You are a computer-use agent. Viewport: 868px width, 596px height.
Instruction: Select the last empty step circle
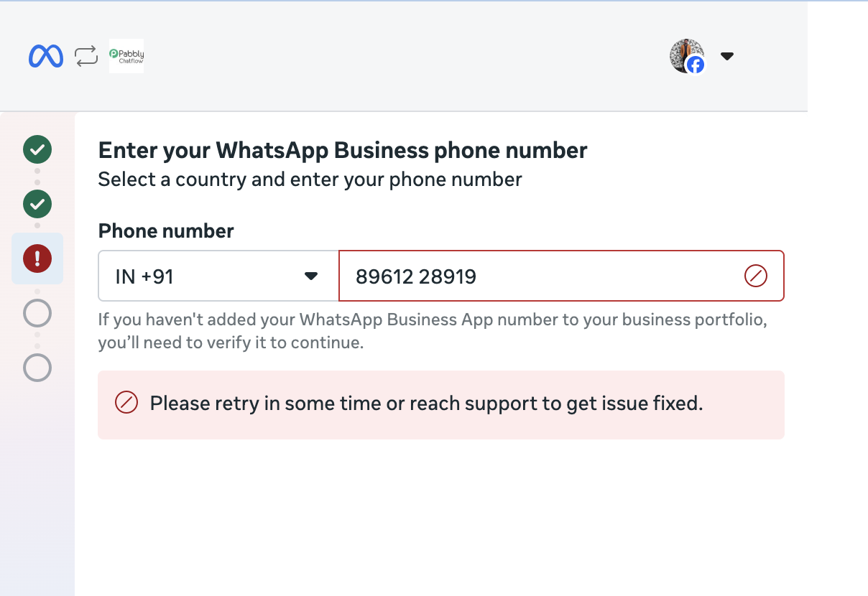(37, 368)
